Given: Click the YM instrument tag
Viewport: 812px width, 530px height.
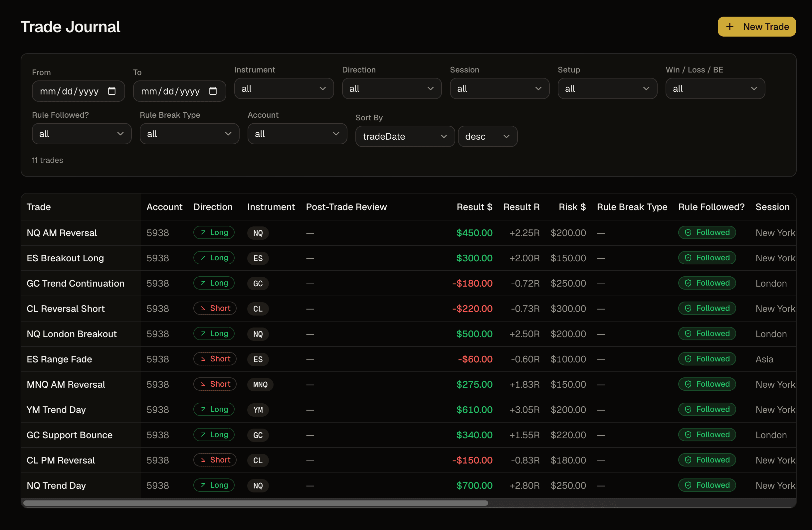Looking at the screenshot, I should pyautogui.click(x=258, y=410).
